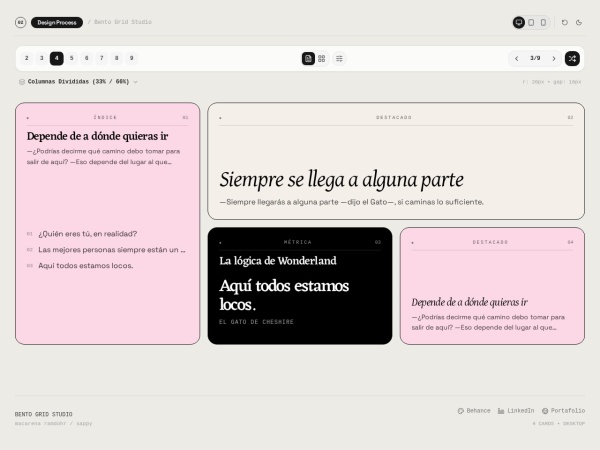This screenshot has width=600, height=450.
Task: Open the Portafolio link
Action: 563,411
